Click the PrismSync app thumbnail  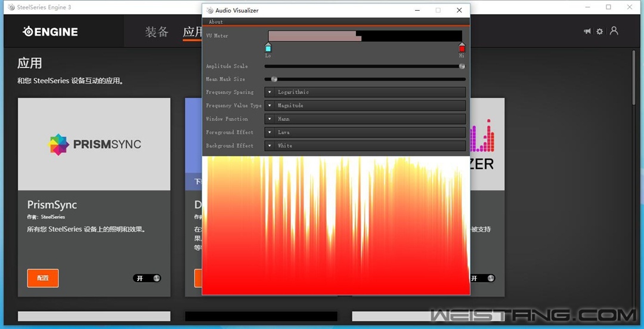[94, 144]
